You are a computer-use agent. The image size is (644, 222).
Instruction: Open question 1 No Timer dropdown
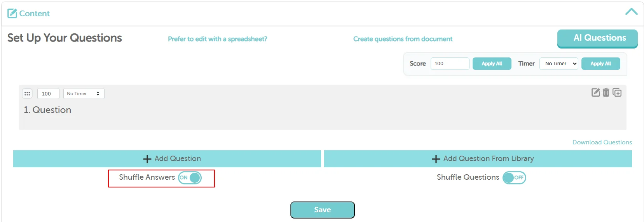point(84,94)
